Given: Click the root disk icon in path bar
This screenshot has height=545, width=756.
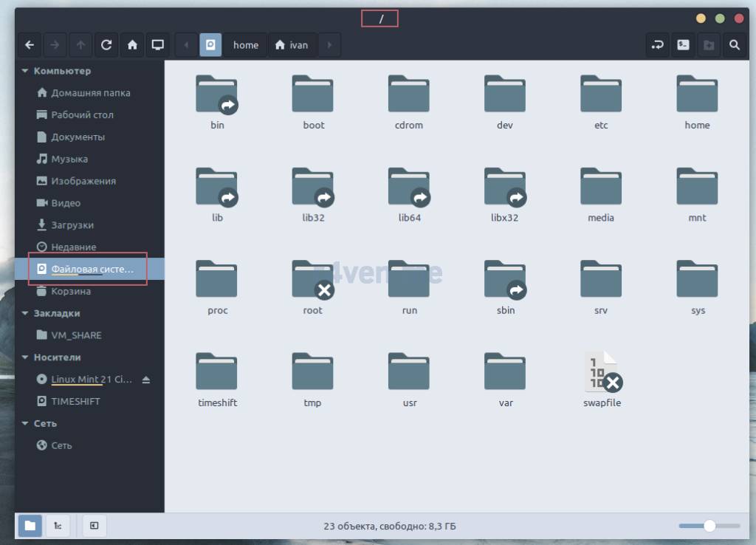Looking at the screenshot, I should tap(210, 45).
